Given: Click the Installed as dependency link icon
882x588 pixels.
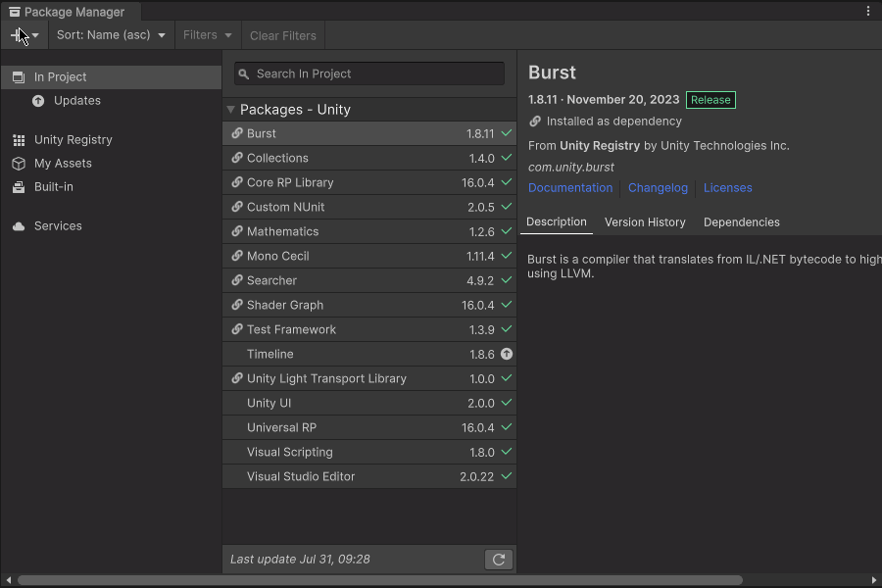Looking at the screenshot, I should (535, 121).
